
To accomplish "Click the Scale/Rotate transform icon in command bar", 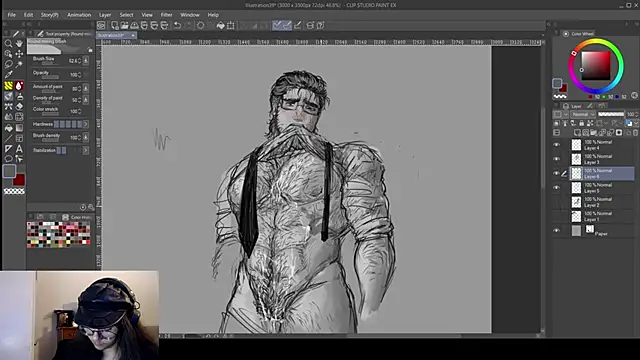I will 231,25.
